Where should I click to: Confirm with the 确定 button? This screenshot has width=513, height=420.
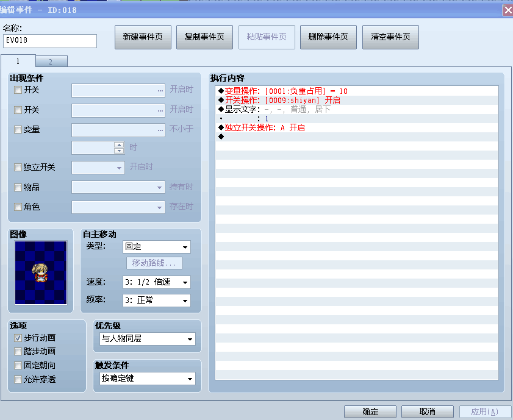click(x=370, y=411)
